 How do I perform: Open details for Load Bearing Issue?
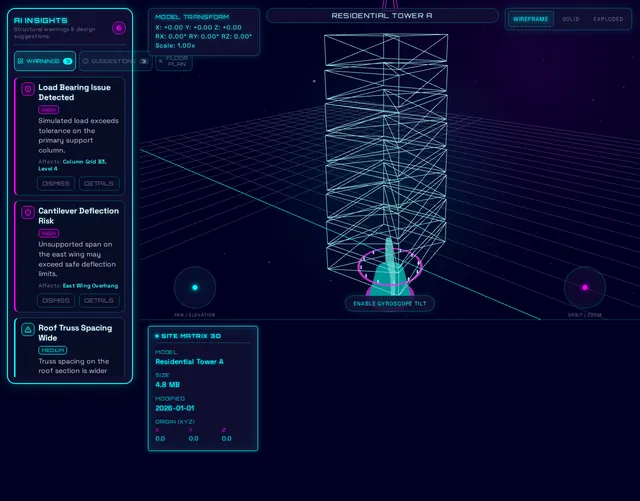[99, 183]
